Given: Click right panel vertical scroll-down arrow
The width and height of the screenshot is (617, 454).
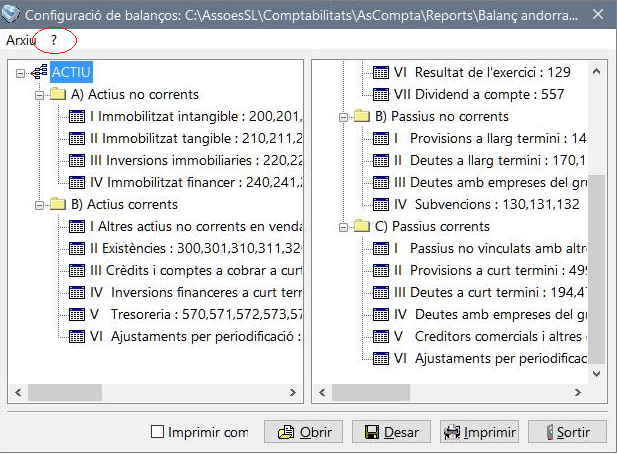Looking at the screenshot, I should [x=597, y=374].
